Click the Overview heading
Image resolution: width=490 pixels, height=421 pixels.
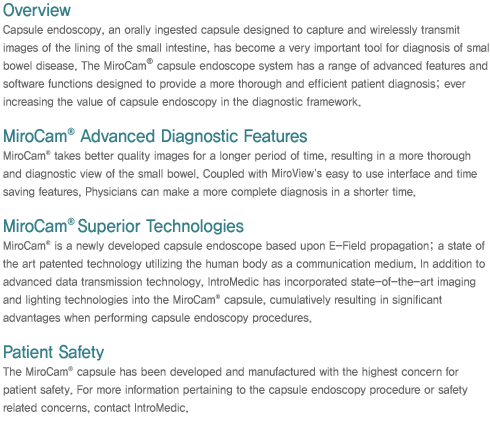click(37, 10)
